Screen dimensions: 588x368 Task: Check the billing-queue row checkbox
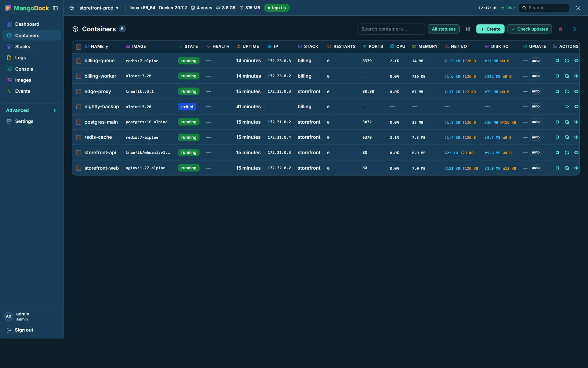78,61
